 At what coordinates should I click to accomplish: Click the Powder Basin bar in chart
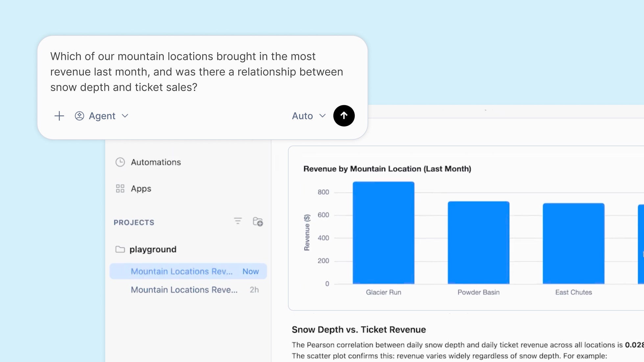(479, 242)
